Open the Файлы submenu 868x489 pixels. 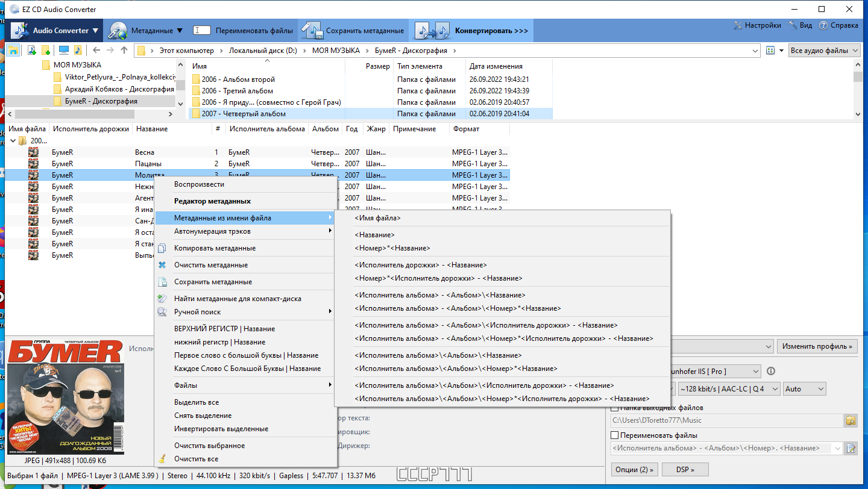245,385
